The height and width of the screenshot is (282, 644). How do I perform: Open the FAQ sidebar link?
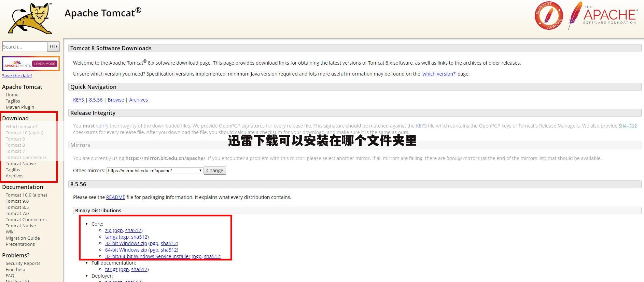click(10, 276)
